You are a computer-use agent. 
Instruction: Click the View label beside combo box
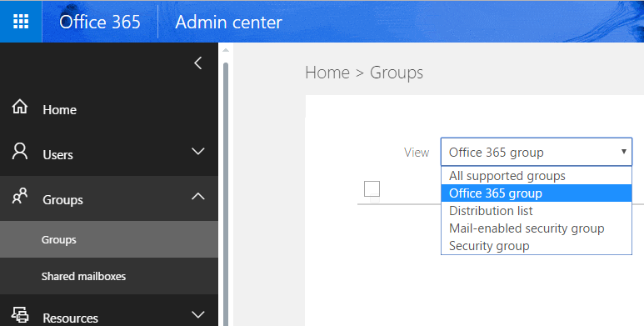pyautogui.click(x=417, y=153)
